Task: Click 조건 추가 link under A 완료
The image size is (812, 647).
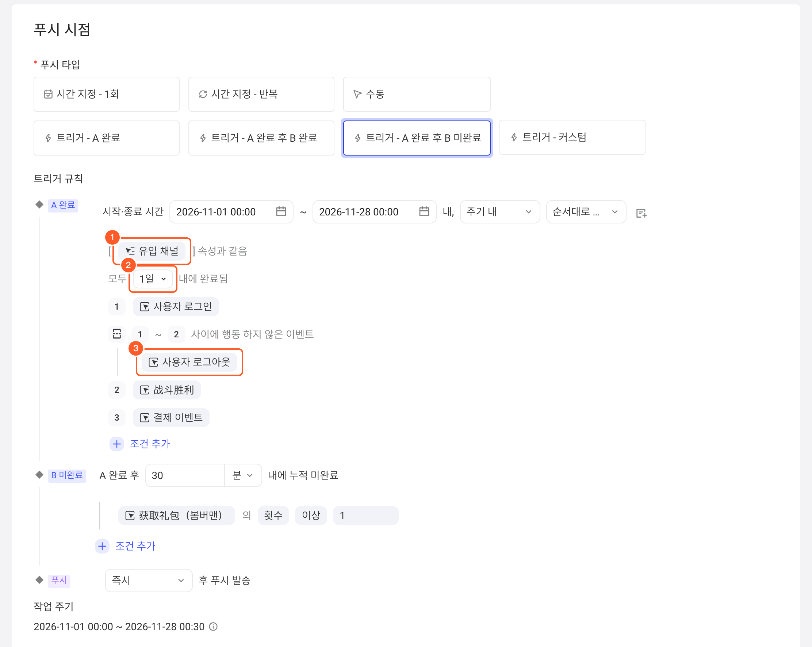Action: (x=150, y=444)
